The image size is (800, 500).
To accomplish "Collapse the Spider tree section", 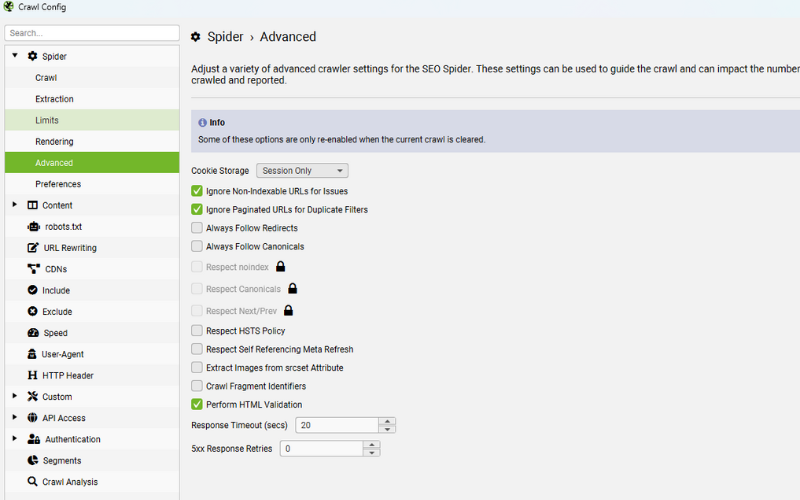I will pos(15,56).
